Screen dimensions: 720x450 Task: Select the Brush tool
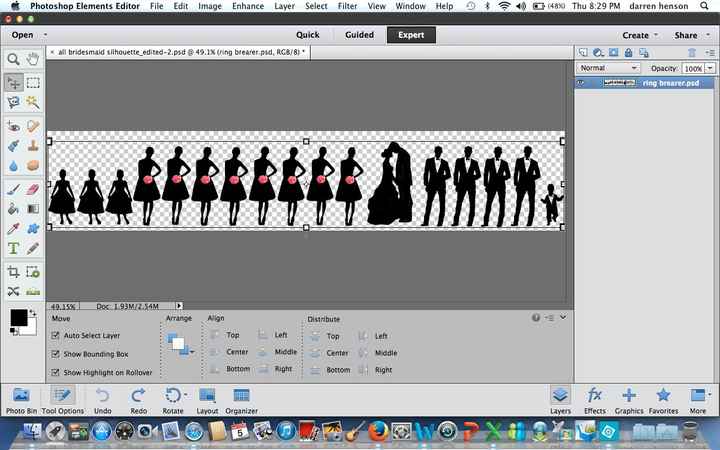click(x=13, y=189)
